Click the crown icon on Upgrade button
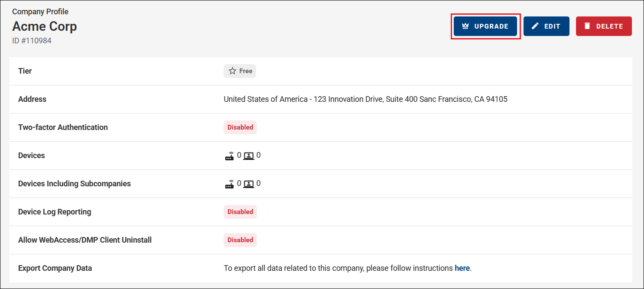Viewport: 644px width, 289px height. click(465, 26)
